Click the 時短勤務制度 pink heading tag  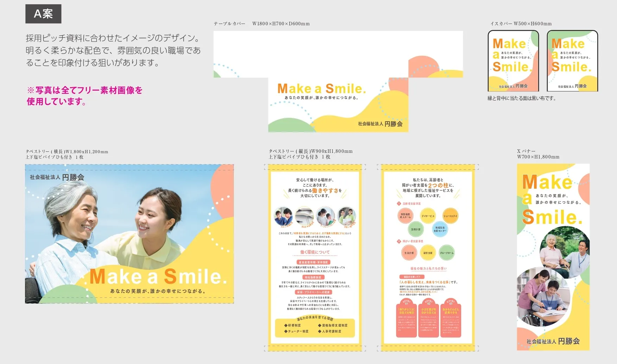pyautogui.click(x=313, y=278)
